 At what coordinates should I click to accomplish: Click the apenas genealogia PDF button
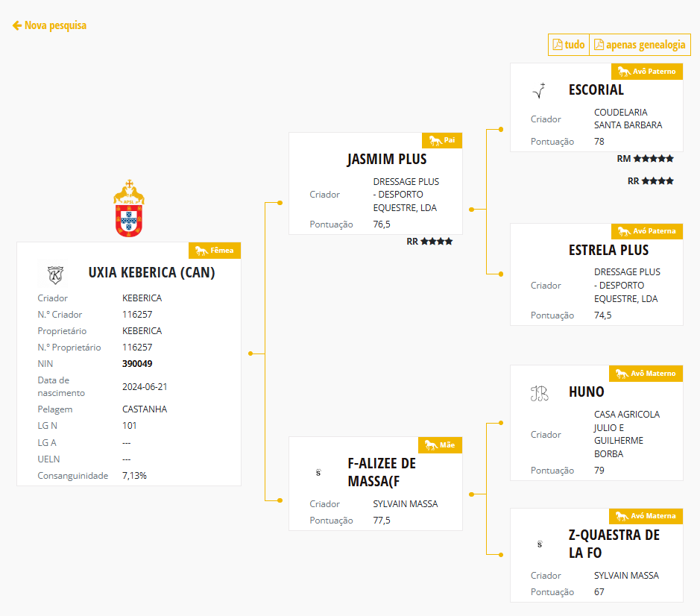point(640,45)
